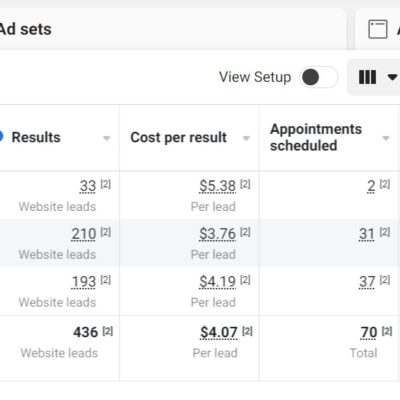This screenshot has width=400, height=400.
Task: Open the columns layout icon
Action: tap(367, 77)
